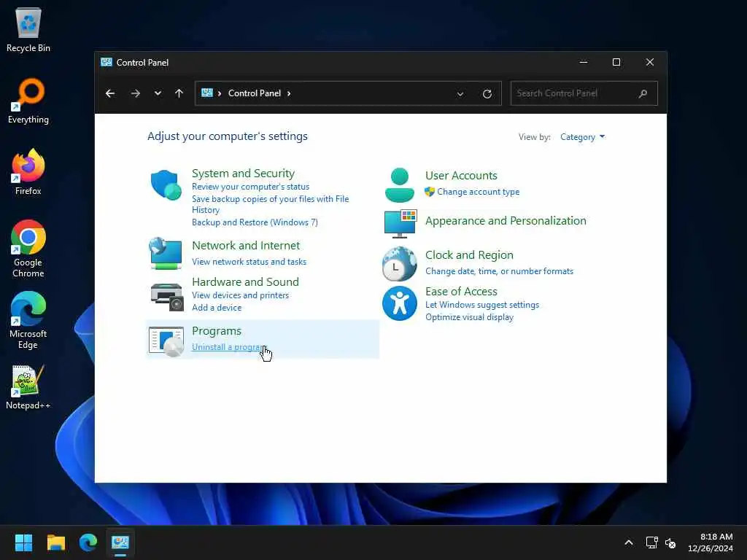Click View devices and printers

pos(240,295)
